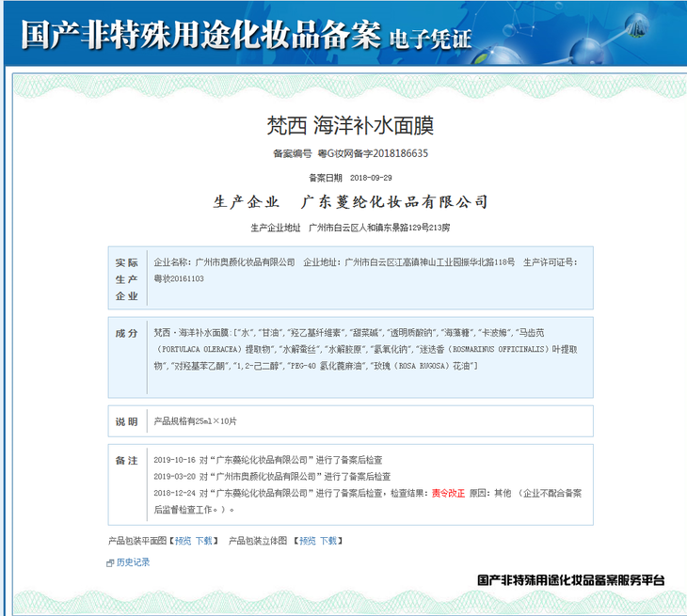Select the 成分 section label

[x=127, y=333]
